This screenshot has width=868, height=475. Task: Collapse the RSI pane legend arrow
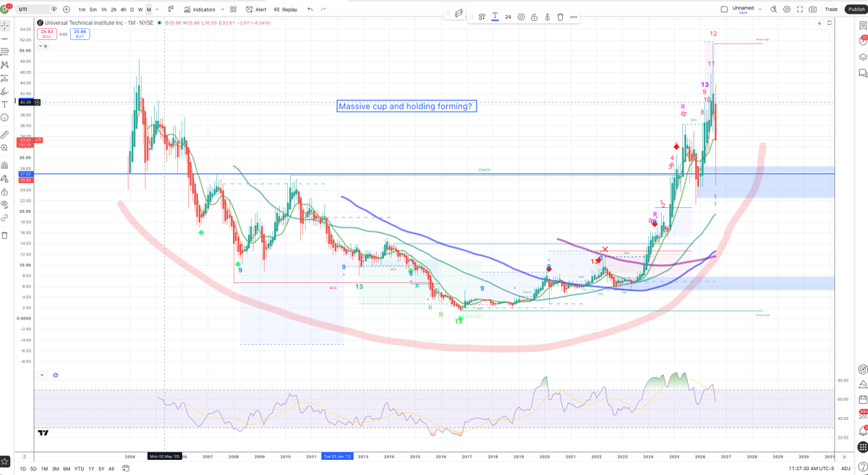(42, 374)
